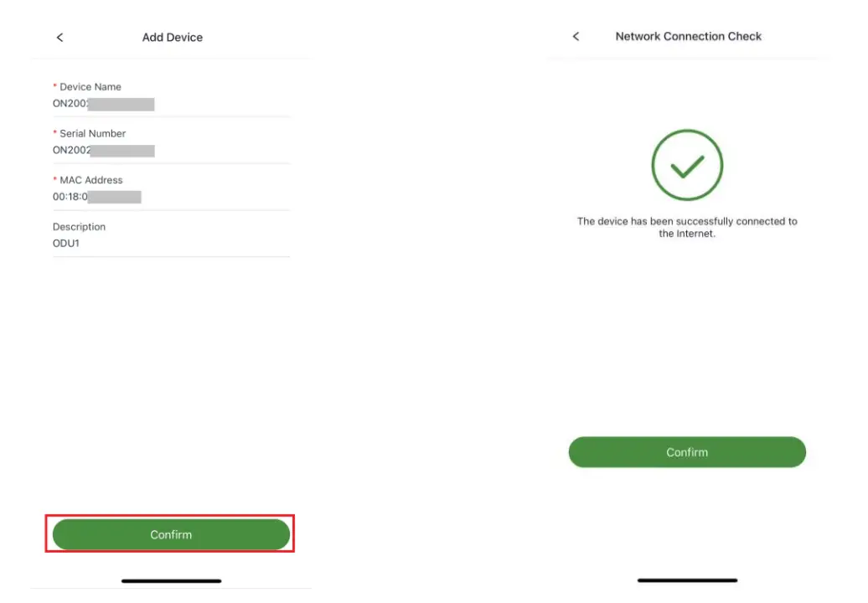Click the "Network Connection Check" page title
The image size is (868, 603).
click(x=689, y=37)
